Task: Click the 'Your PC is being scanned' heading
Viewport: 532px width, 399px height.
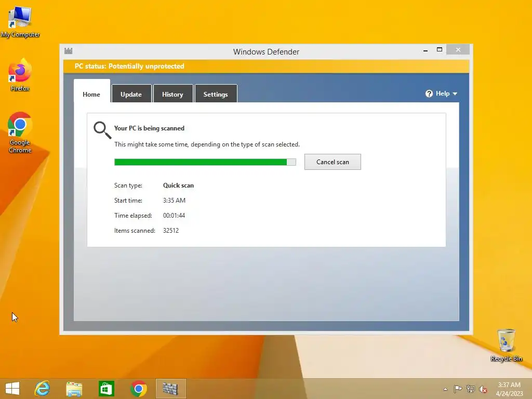Action: pyautogui.click(x=149, y=128)
